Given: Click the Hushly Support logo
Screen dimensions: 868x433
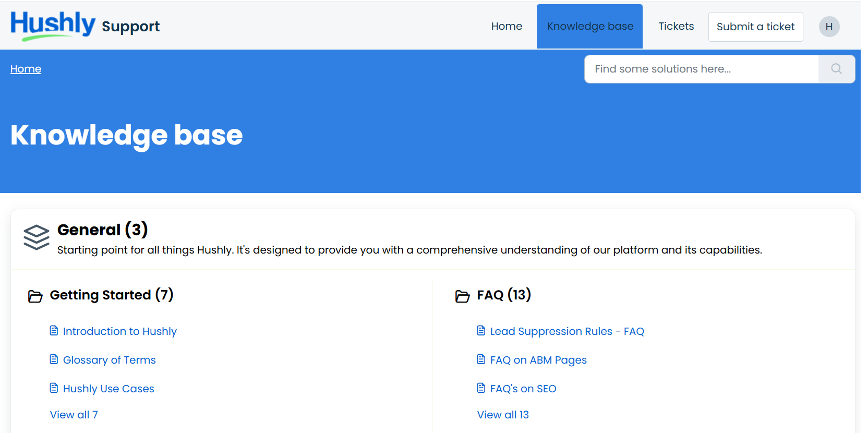Looking at the screenshot, I should (x=85, y=26).
